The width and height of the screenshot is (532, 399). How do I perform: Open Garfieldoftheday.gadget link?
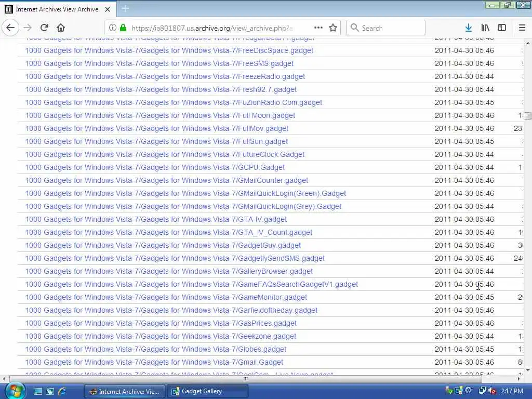pyautogui.click(x=171, y=311)
